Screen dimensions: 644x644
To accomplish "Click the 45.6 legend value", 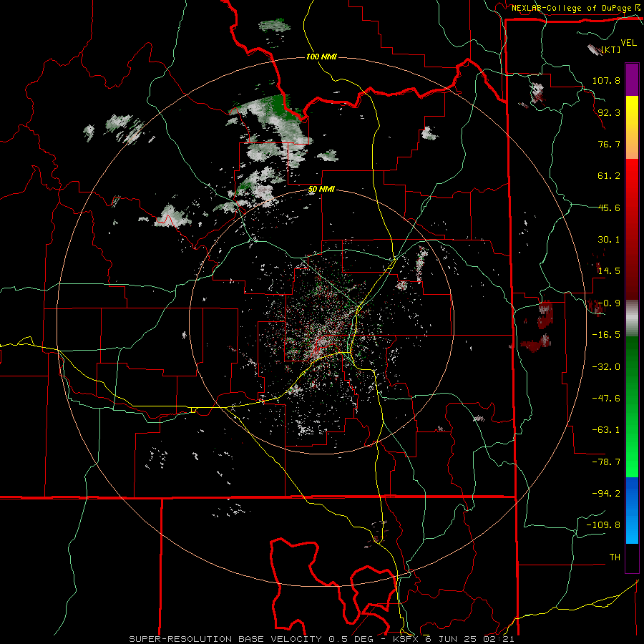I will (x=609, y=208).
